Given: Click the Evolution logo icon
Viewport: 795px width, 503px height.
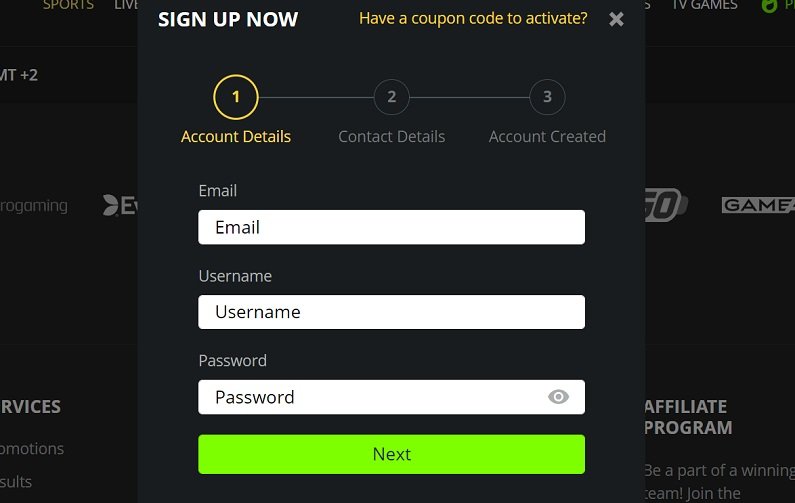Looking at the screenshot, I should coord(120,205).
